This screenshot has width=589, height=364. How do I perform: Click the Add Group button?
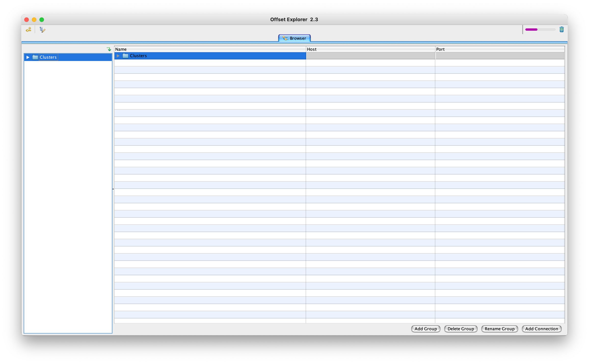point(426,329)
